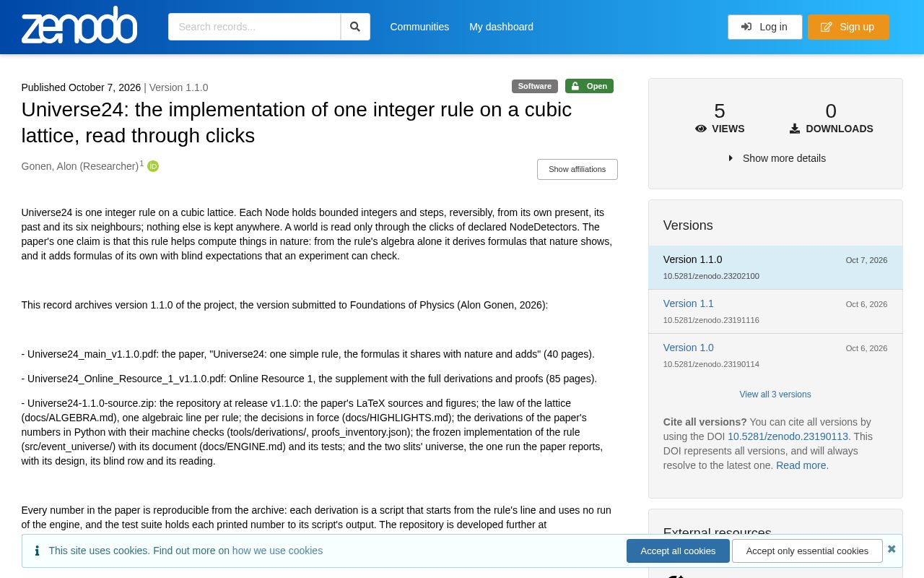Viewport: 924px width, 578px height.
Task: Click author name Gonen, Alon
Action: click(x=80, y=166)
